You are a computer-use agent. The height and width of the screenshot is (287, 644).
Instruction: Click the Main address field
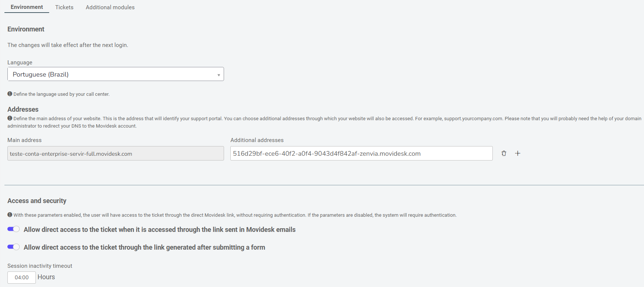[x=116, y=153]
